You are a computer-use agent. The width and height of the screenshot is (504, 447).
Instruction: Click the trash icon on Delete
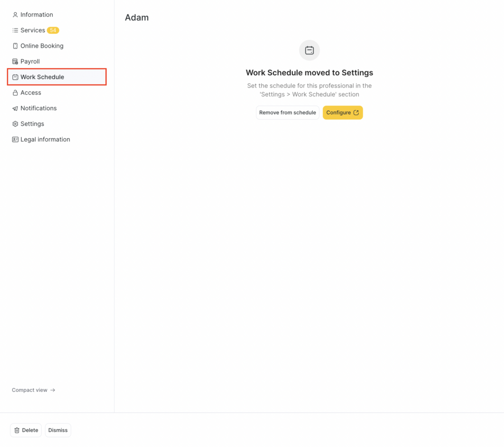pos(17,430)
